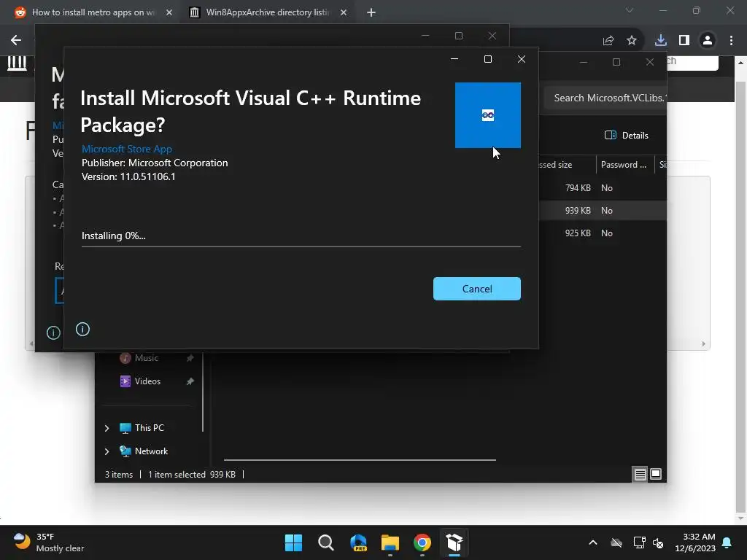The image size is (747, 560).
Task: Open Videos in File Explorer sidebar
Action: (147, 381)
